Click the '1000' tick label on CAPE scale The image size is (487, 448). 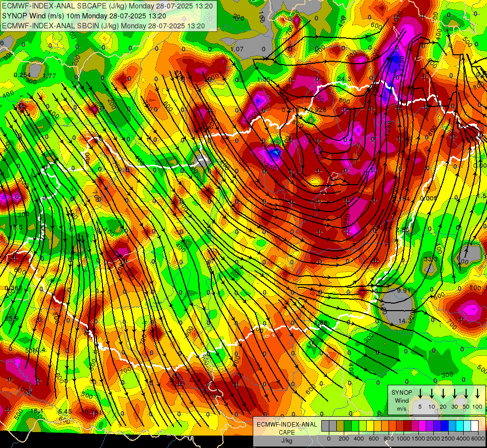point(403,439)
